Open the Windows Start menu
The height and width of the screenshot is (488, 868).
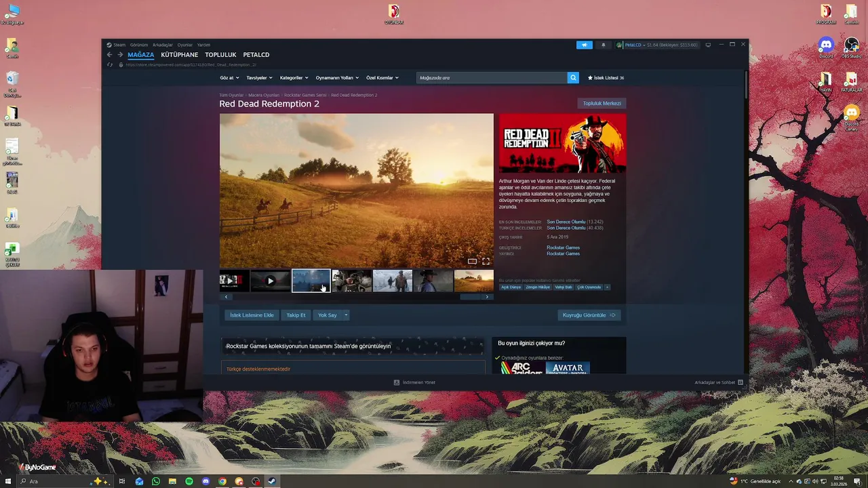pos(8,481)
